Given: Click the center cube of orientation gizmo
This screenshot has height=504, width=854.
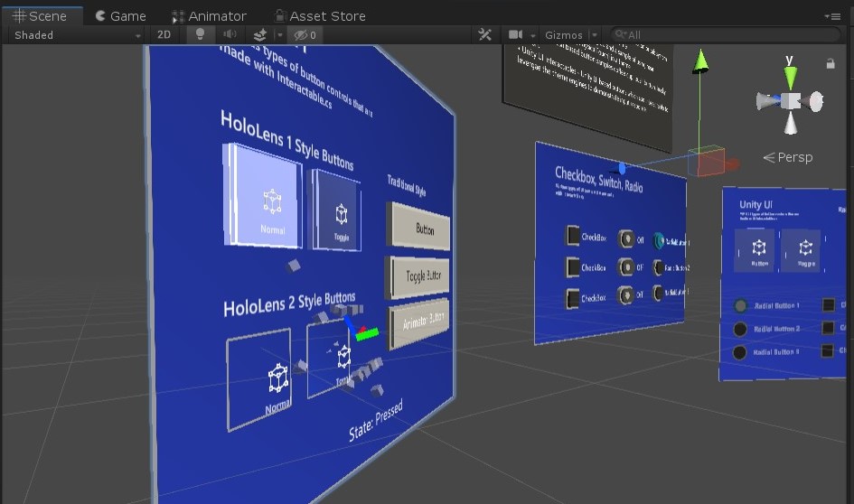Looking at the screenshot, I should [x=790, y=101].
